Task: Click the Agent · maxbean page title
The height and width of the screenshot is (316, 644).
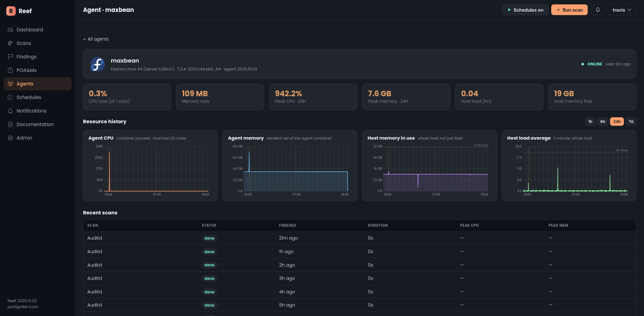Action: tap(108, 10)
